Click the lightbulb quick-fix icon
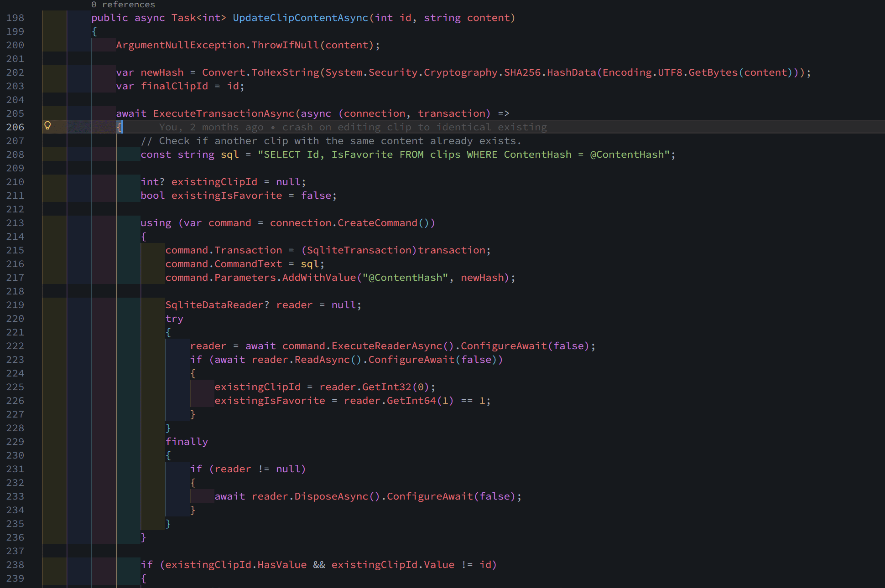 pyautogui.click(x=47, y=126)
